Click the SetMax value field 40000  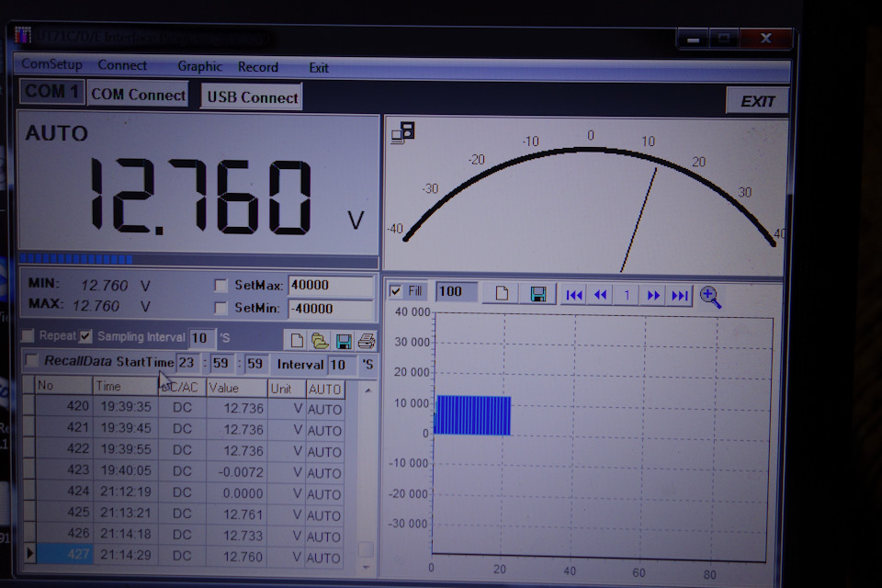(331, 286)
